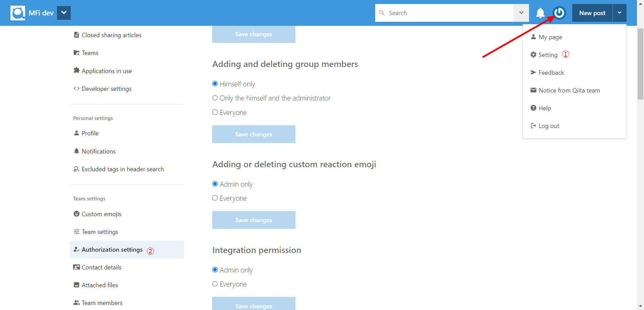The width and height of the screenshot is (644, 310).
Task: Choose Feedback in the user menu
Action: tap(551, 73)
